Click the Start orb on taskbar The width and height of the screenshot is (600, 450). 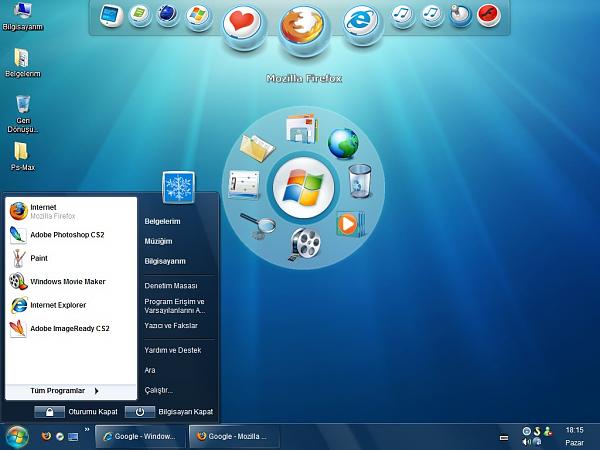point(16,437)
